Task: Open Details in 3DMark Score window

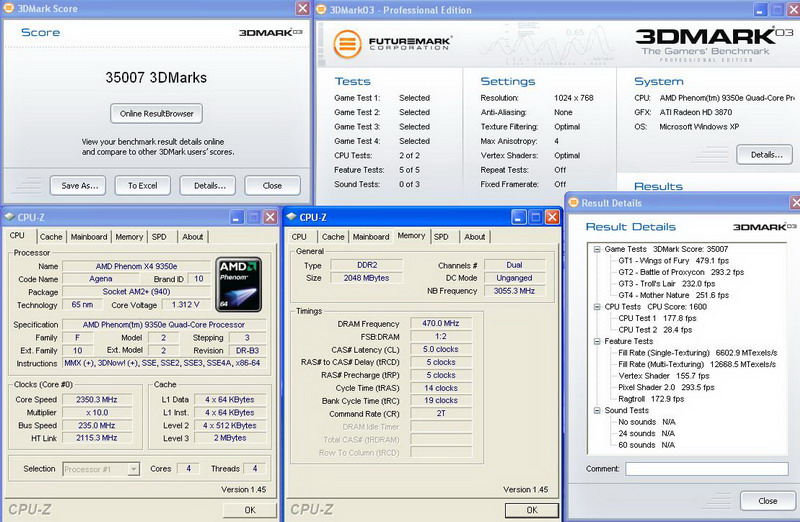Action: click(x=207, y=186)
